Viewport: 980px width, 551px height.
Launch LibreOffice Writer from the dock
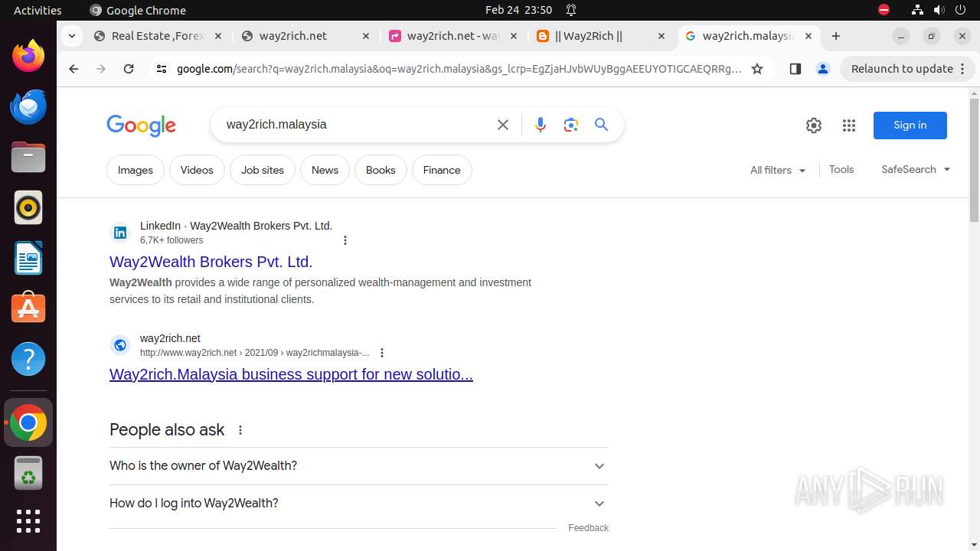point(28,258)
